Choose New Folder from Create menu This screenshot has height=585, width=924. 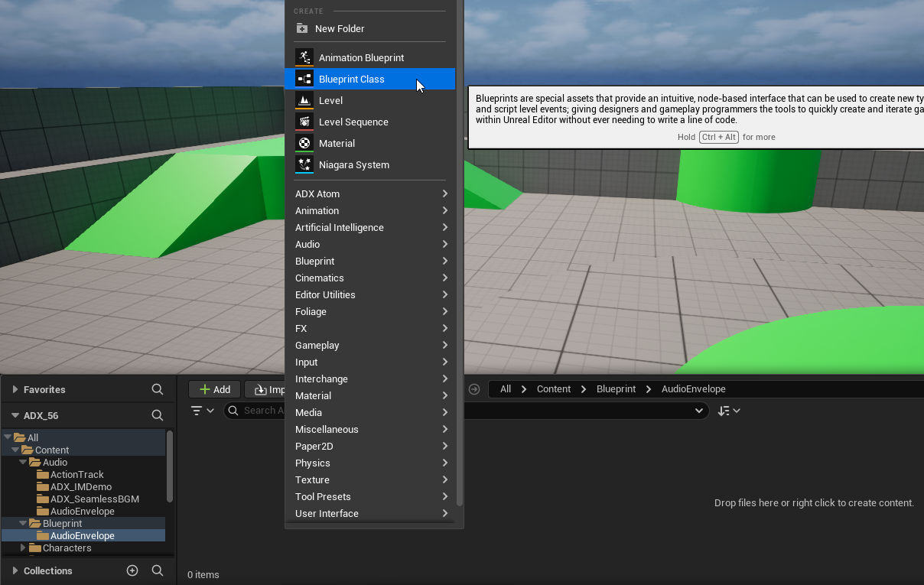pyautogui.click(x=369, y=28)
